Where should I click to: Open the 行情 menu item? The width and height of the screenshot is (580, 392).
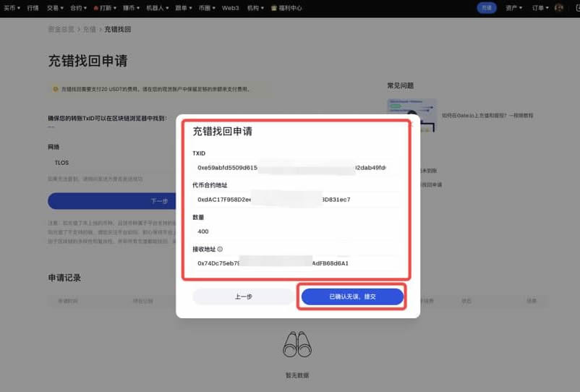coord(33,8)
